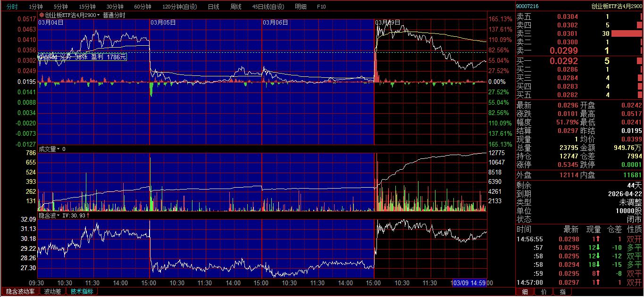Click the 03/09 14:59 time cursor label
This screenshot has height=297, width=644.
[469, 283]
